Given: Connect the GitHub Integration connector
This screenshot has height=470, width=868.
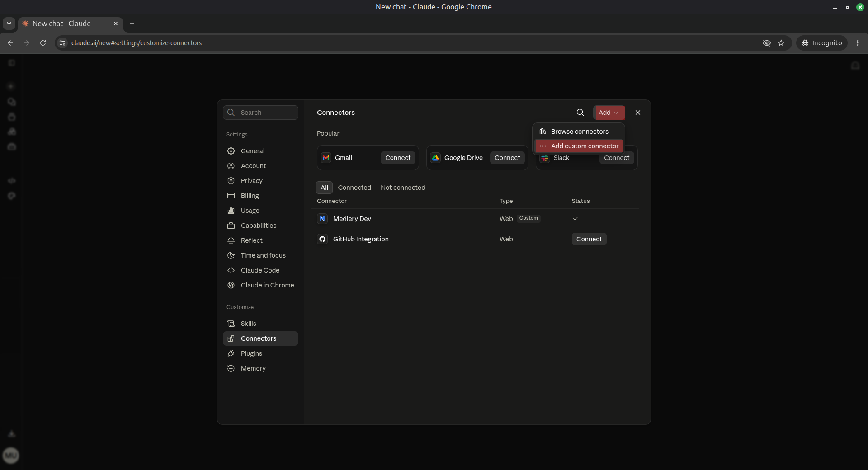Looking at the screenshot, I should coord(589,239).
